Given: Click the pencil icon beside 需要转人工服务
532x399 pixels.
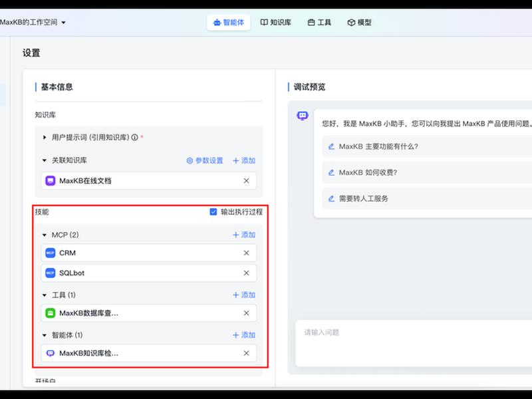Looking at the screenshot, I should click(331, 198).
